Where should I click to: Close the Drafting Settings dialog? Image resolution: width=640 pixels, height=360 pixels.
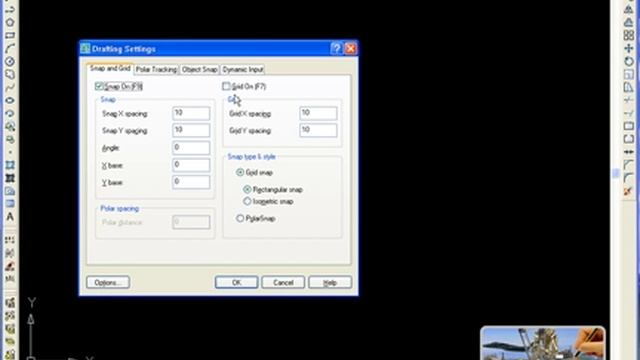pyautogui.click(x=350, y=49)
